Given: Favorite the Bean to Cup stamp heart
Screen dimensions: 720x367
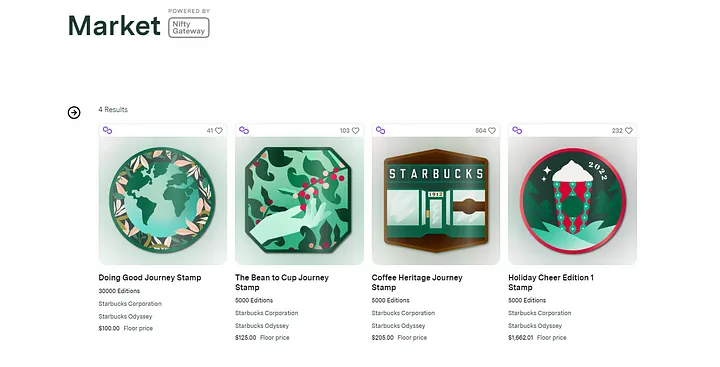Looking at the screenshot, I should (x=355, y=130).
